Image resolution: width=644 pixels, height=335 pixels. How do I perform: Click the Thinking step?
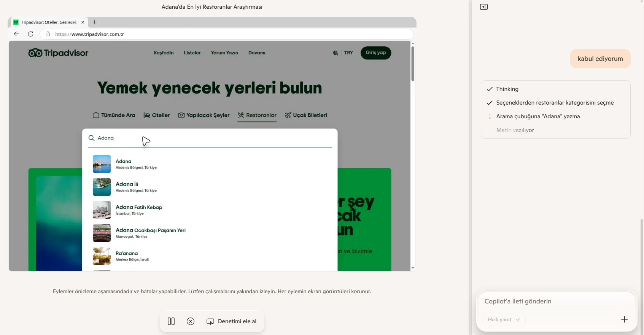point(507,89)
